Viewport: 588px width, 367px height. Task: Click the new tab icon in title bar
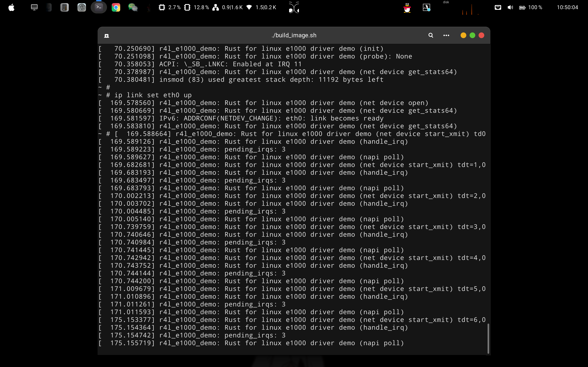(x=106, y=36)
